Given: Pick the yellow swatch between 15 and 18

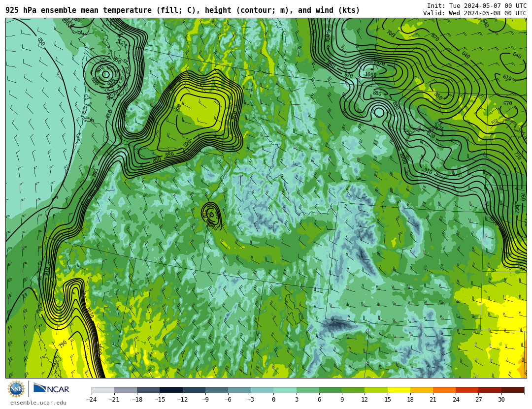Looking at the screenshot, I should 399,390.
